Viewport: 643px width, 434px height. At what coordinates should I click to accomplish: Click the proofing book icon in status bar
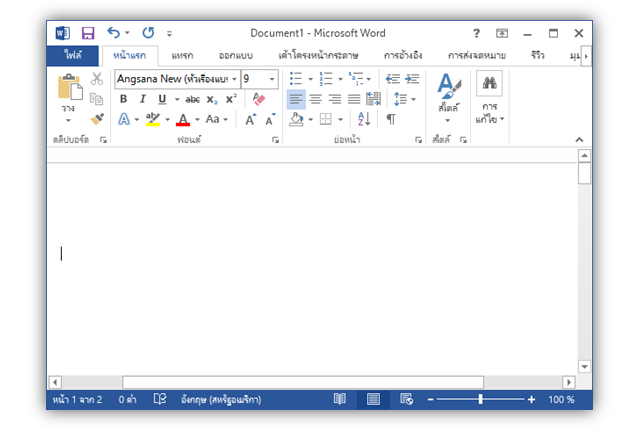coord(160,399)
